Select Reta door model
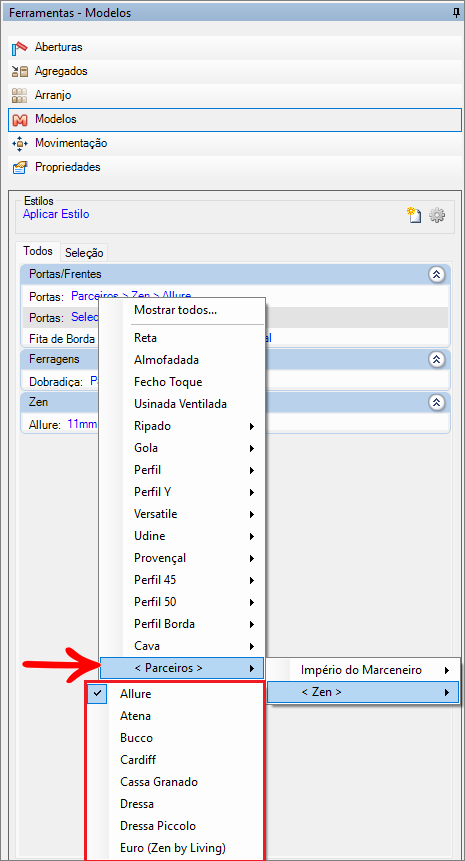465x861 pixels. (x=182, y=338)
